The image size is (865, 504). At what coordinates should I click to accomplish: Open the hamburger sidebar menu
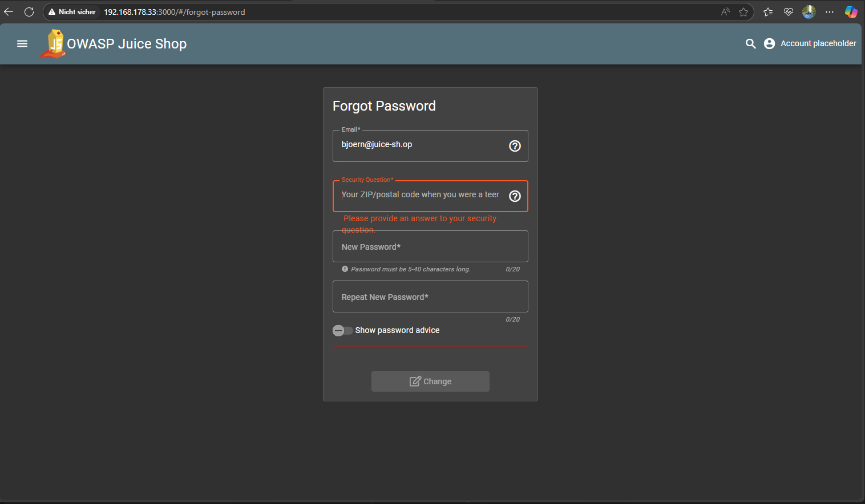(x=22, y=44)
